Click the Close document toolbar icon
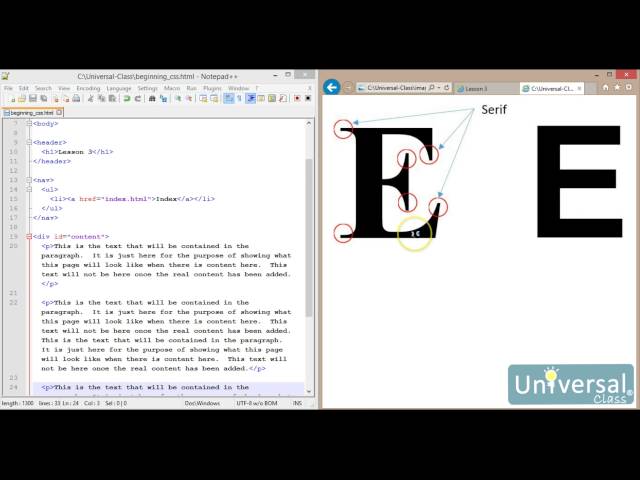This screenshot has height=480, width=640. tap(56, 98)
